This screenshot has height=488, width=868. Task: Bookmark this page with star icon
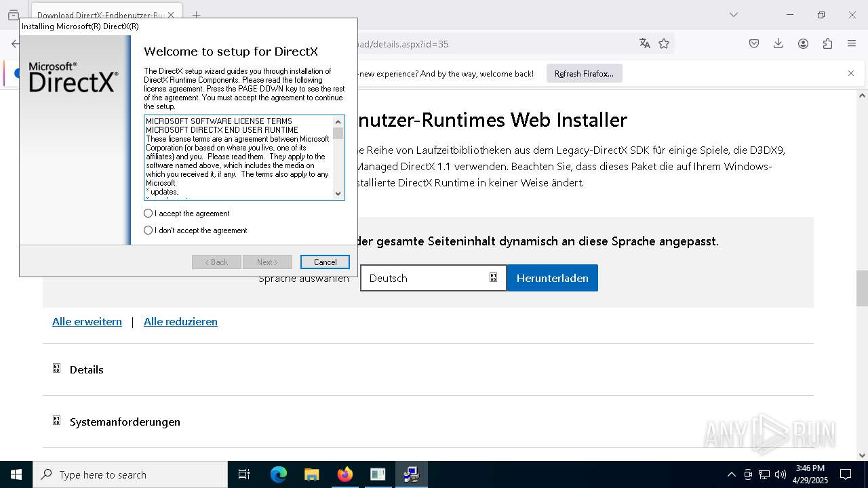click(x=664, y=43)
